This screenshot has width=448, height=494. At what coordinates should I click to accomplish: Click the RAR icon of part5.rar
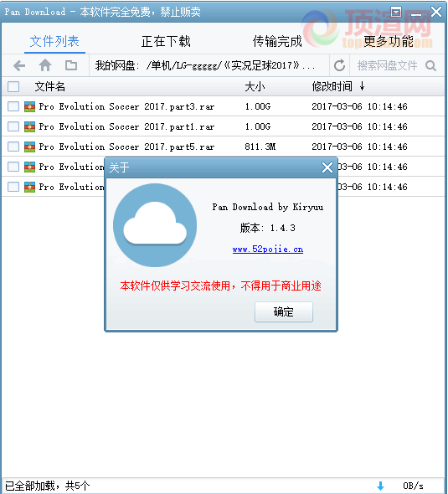(x=29, y=147)
